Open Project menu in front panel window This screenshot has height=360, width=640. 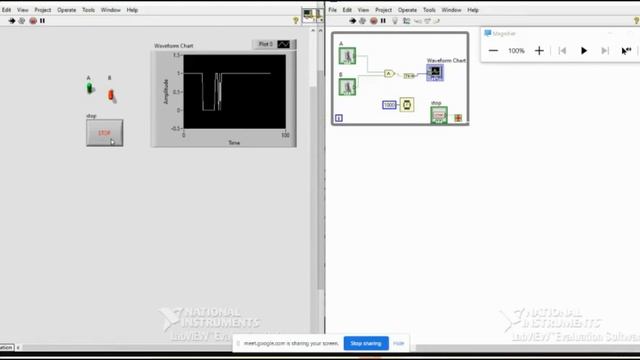pos(42,10)
